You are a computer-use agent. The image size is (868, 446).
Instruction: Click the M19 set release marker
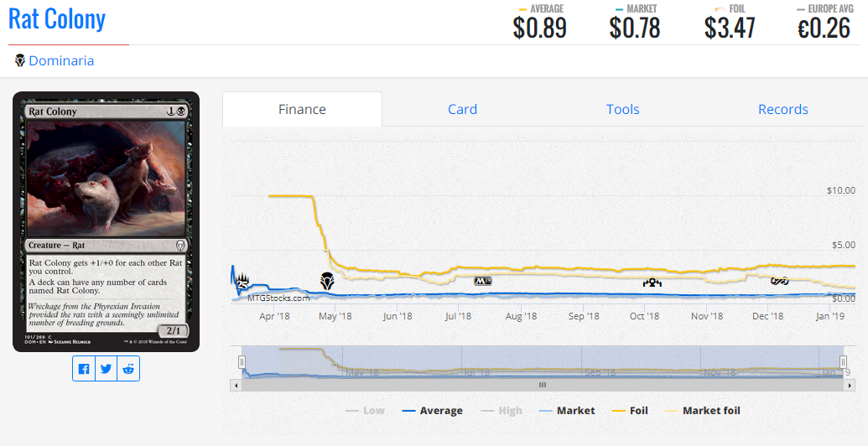tap(483, 281)
